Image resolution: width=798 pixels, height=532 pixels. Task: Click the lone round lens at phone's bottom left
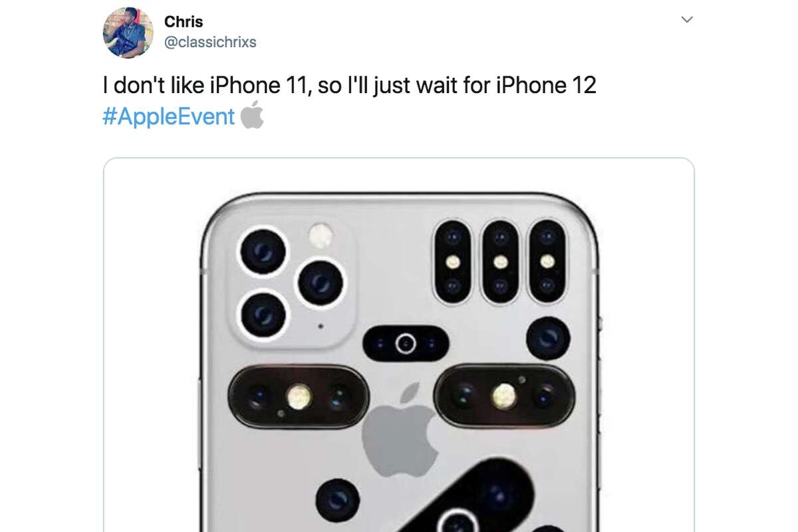pos(337,501)
